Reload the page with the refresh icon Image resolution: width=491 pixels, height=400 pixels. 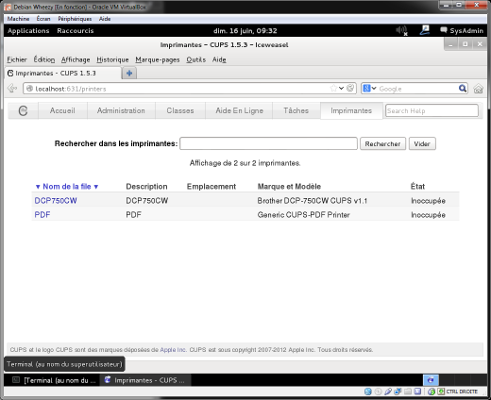pos(350,88)
